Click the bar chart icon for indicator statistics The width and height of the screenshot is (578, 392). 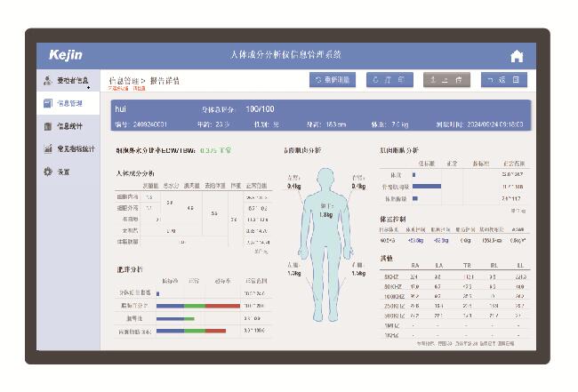(x=47, y=148)
